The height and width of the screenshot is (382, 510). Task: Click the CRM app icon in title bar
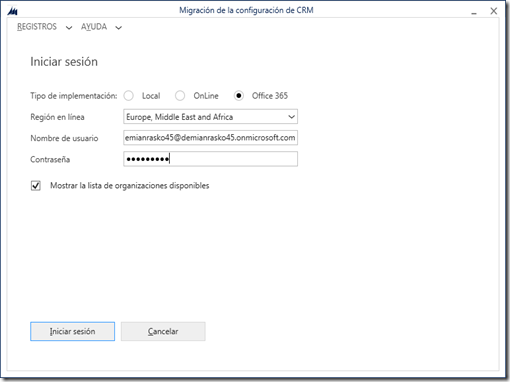click(x=12, y=11)
